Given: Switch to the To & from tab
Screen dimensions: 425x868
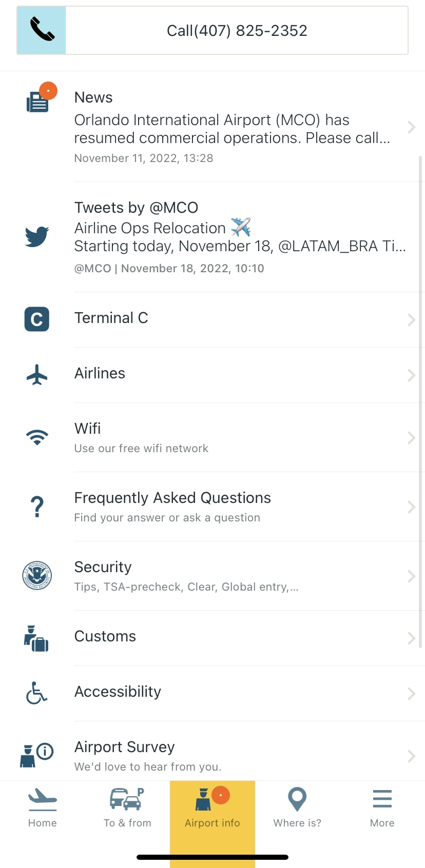Looking at the screenshot, I should pos(127,808).
